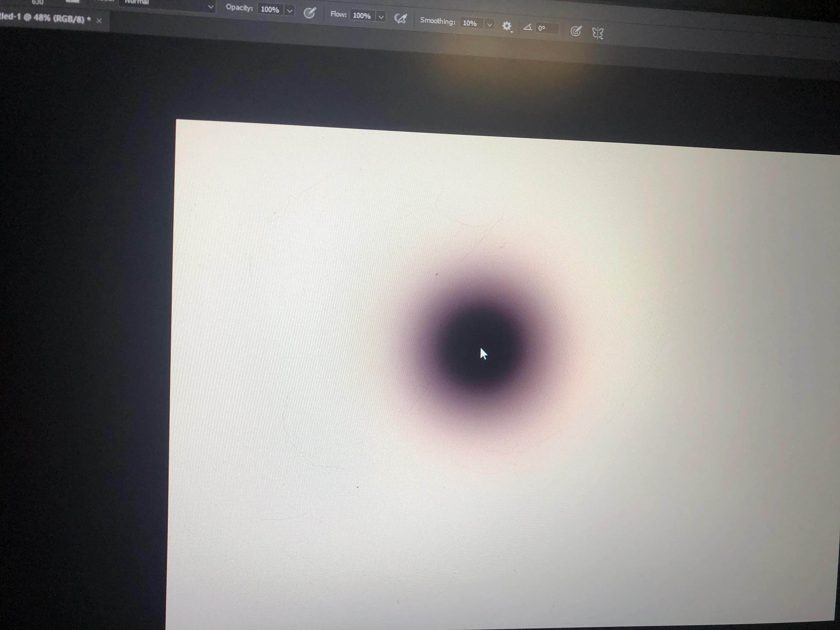Click the Flow label
Image resolution: width=840 pixels, height=630 pixels.
tap(338, 14)
